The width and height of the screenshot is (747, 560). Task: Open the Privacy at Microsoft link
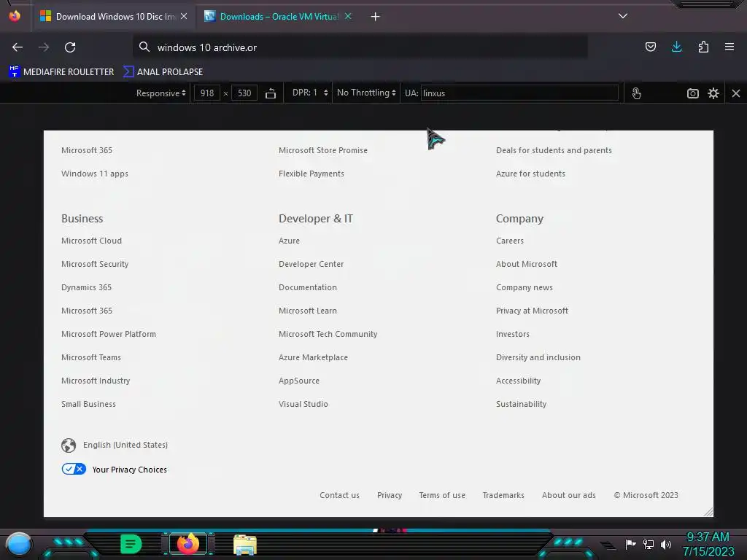[x=532, y=311]
